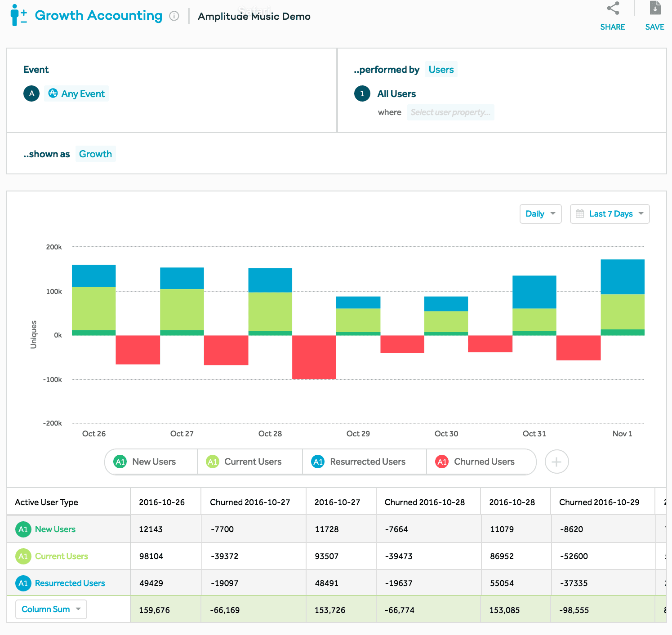Open the Daily interval dropdown
Viewport: 672px width, 635px height.
(540, 214)
